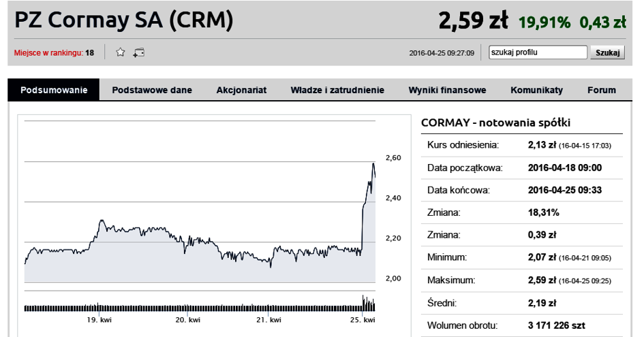The height and width of the screenshot is (337, 644).
Task: Add company to favorites with star icon
Action: pos(121,52)
